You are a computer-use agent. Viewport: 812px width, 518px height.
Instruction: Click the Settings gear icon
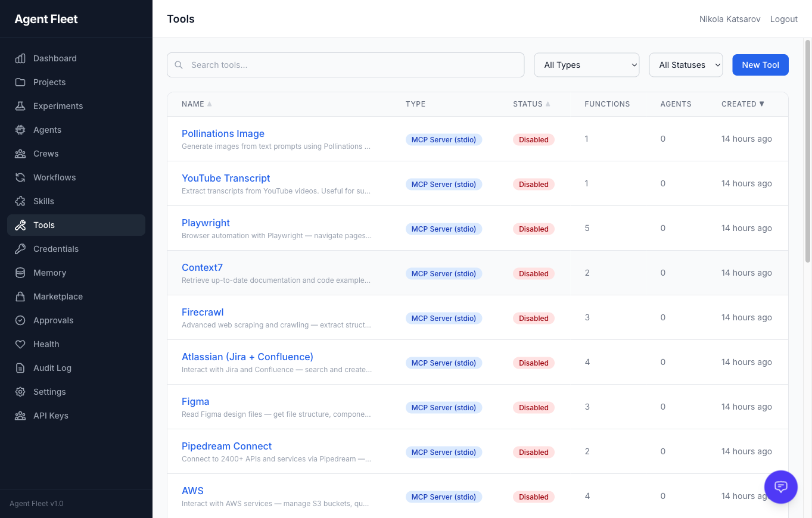(x=20, y=392)
